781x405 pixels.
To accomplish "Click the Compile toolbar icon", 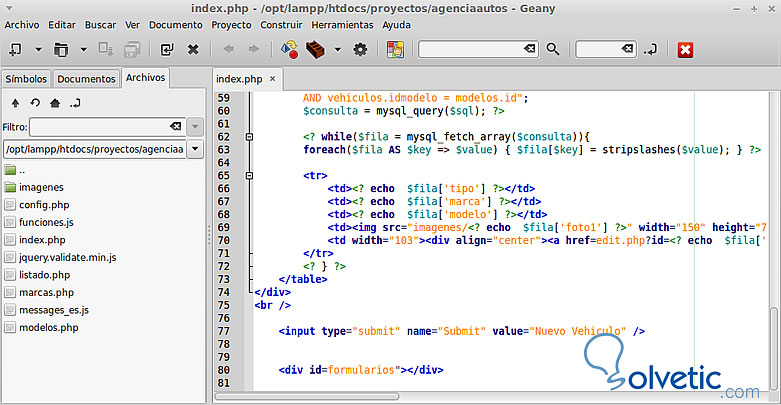I will click(x=289, y=49).
